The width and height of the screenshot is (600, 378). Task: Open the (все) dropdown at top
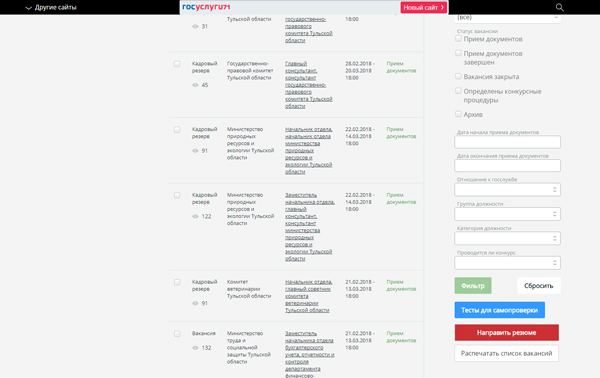(507, 18)
